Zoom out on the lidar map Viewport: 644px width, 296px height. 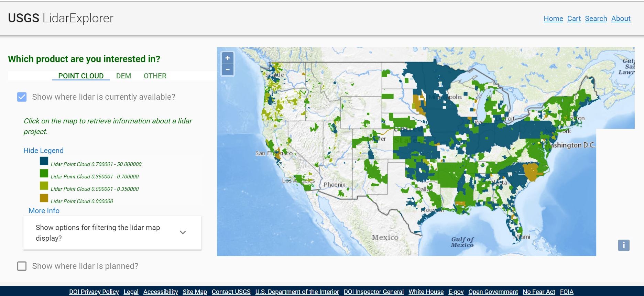pos(227,70)
